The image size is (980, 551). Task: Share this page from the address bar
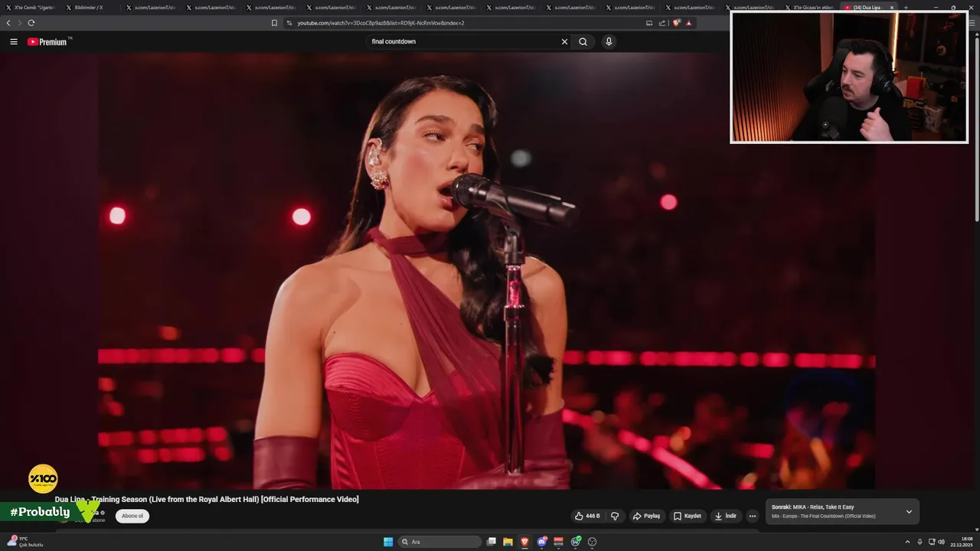coord(662,23)
